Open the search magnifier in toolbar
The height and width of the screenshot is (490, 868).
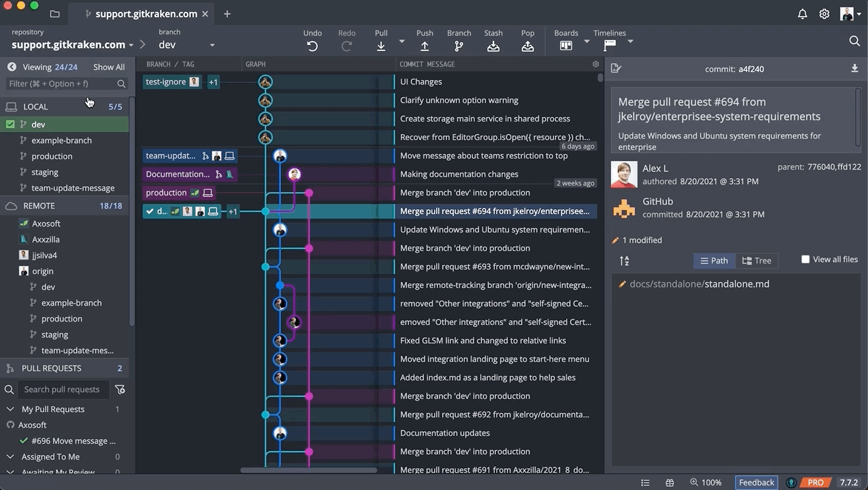point(854,41)
